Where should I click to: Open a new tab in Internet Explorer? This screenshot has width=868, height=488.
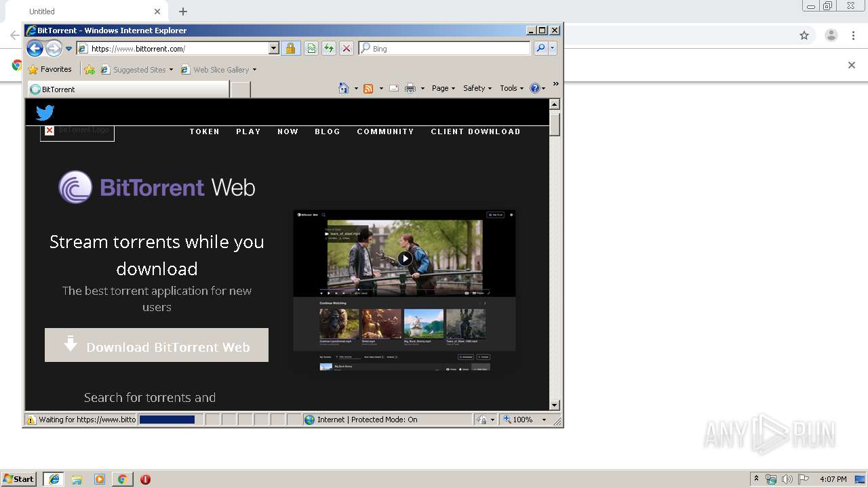(240, 89)
